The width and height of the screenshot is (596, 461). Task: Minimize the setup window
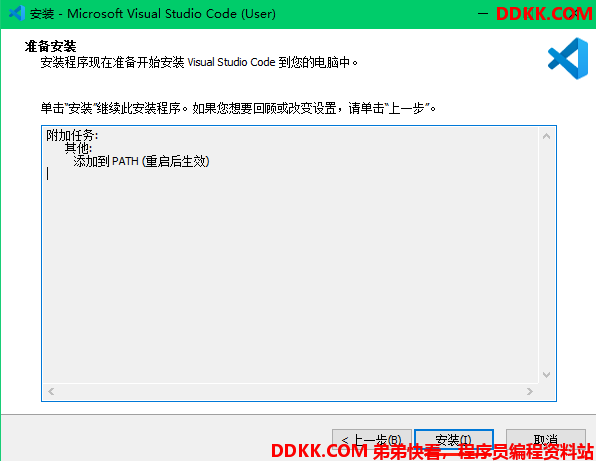[x=483, y=14]
